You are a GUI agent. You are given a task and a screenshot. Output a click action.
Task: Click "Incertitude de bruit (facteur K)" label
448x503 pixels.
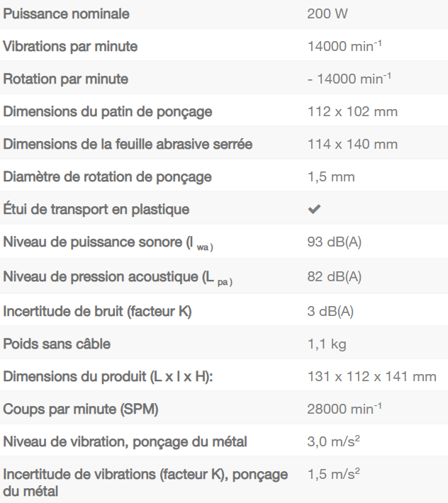[98, 312]
